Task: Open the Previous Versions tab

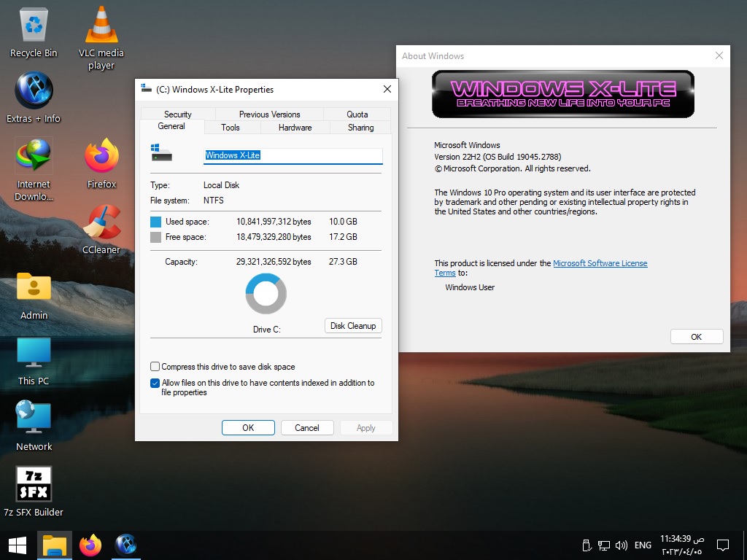Action: pos(270,114)
